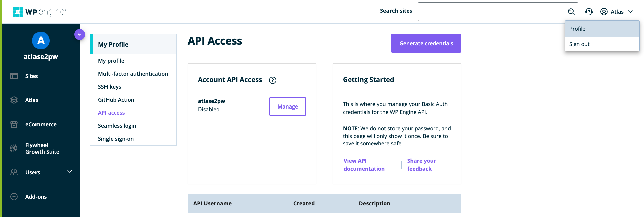
Task: Click the Search sites label
Action: tap(396, 11)
